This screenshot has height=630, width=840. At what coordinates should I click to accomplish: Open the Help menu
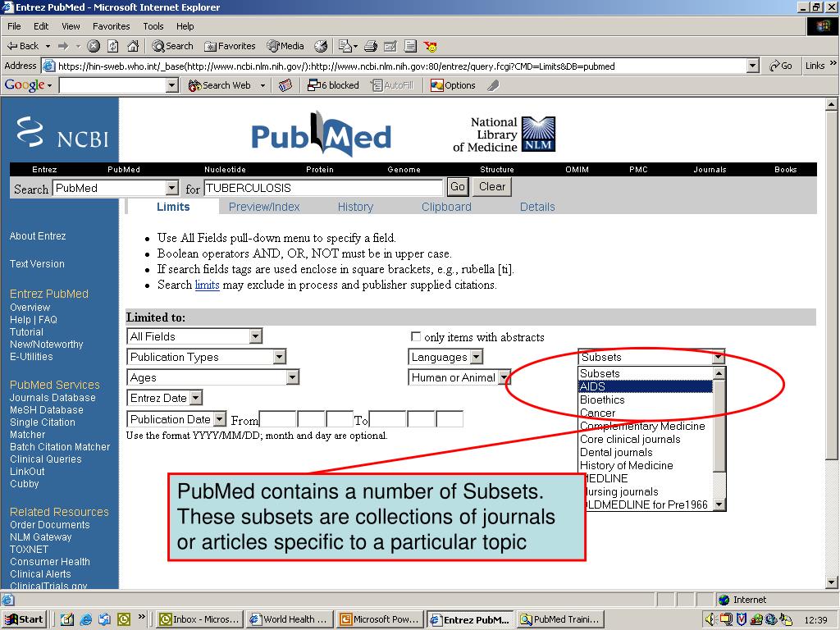(185, 26)
